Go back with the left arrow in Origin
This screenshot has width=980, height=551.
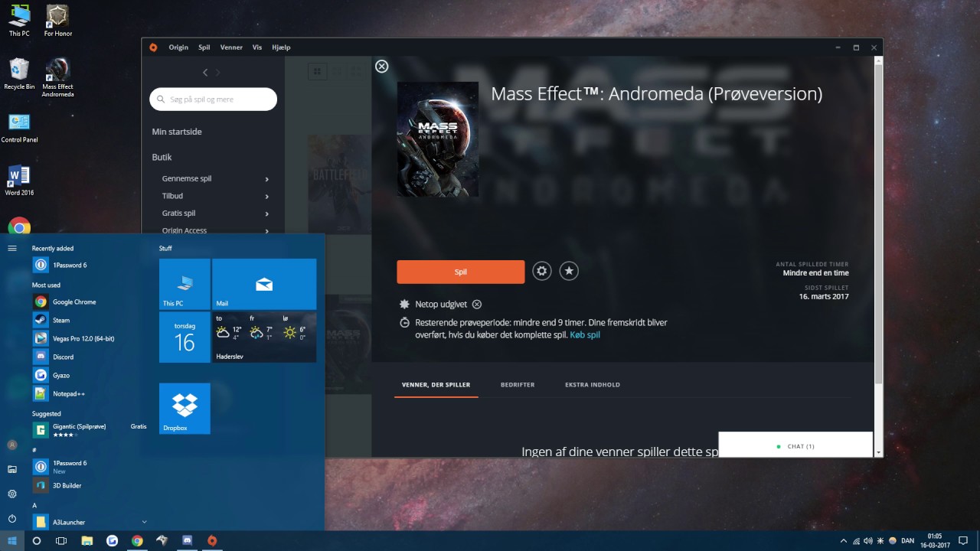(x=204, y=73)
